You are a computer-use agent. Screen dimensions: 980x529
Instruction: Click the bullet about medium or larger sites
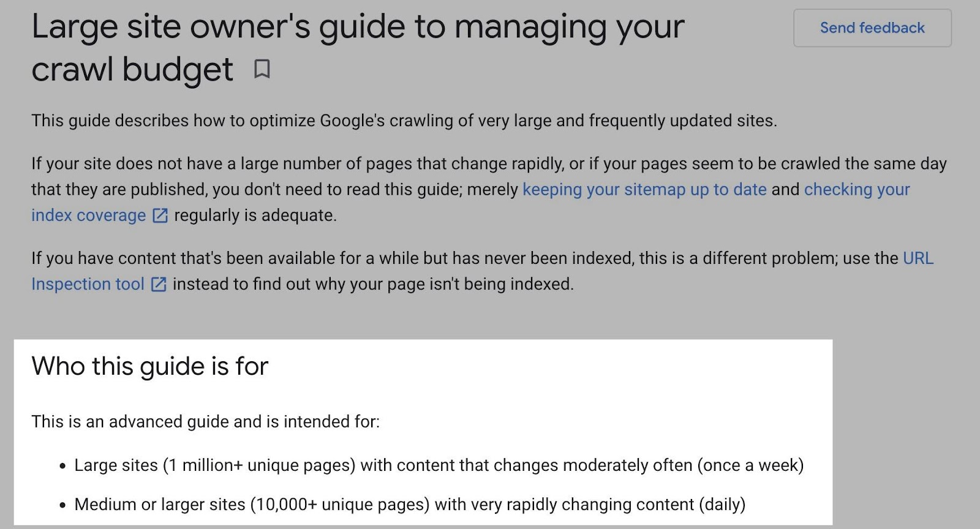pyautogui.click(x=409, y=504)
